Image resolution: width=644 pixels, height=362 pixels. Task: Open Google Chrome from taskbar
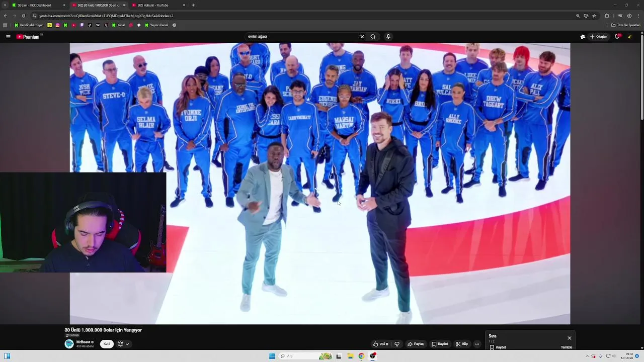pyautogui.click(x=361, y=356)
